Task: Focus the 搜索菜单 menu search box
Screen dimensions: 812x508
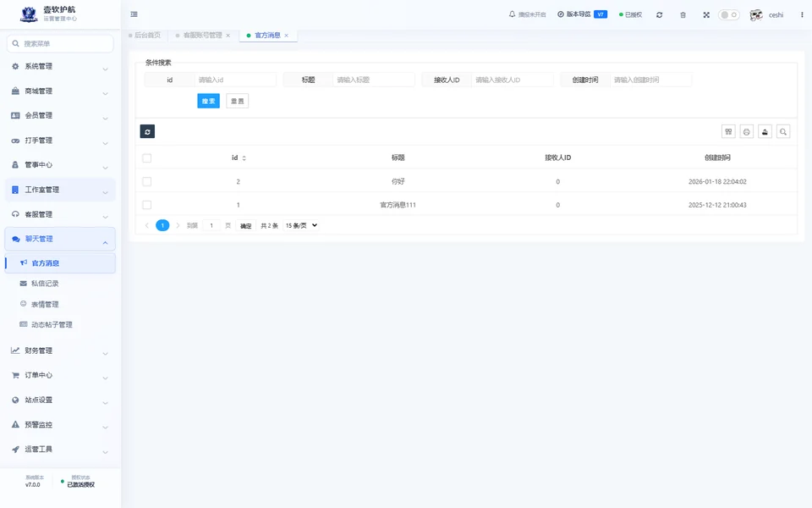Action: 60,43
